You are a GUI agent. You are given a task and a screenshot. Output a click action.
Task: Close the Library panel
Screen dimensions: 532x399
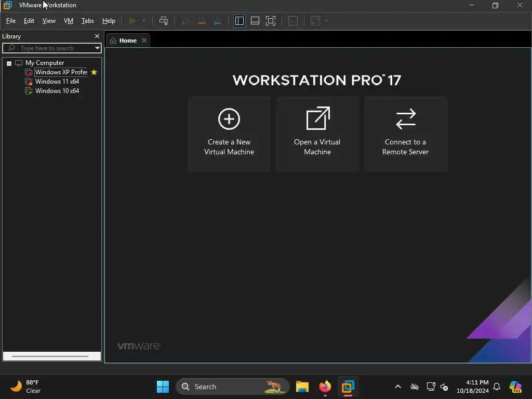pyautogui.click(x=97, y=36)
